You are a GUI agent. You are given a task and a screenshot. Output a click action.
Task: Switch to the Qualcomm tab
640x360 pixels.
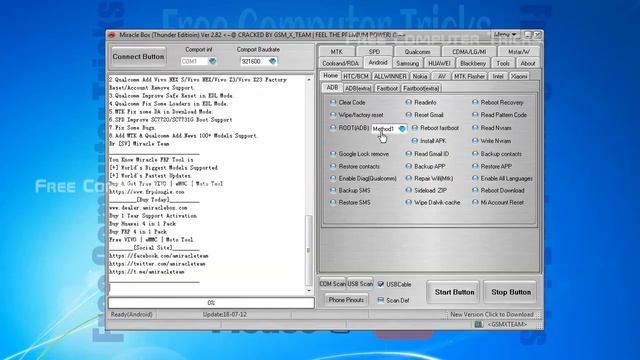point(418,52)
